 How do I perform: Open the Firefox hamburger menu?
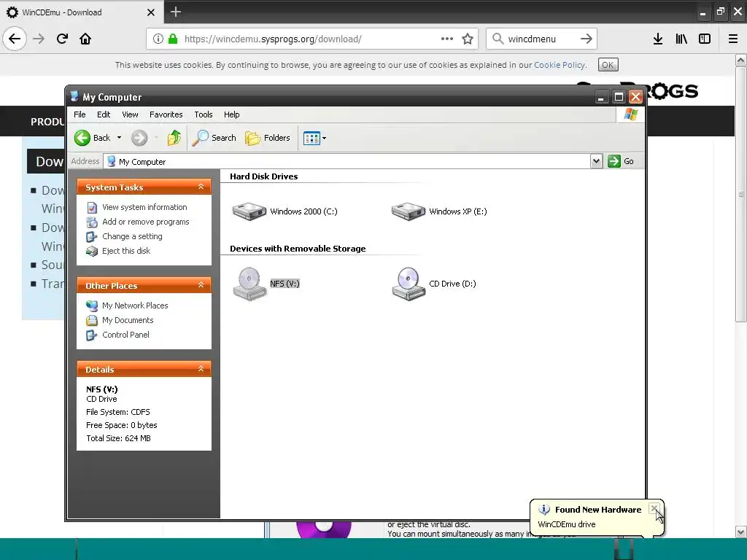tap(733, 39)
